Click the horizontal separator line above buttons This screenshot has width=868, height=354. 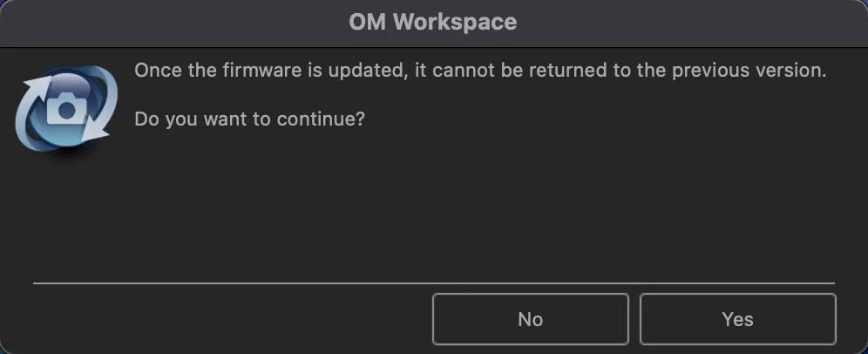point(433,283)
